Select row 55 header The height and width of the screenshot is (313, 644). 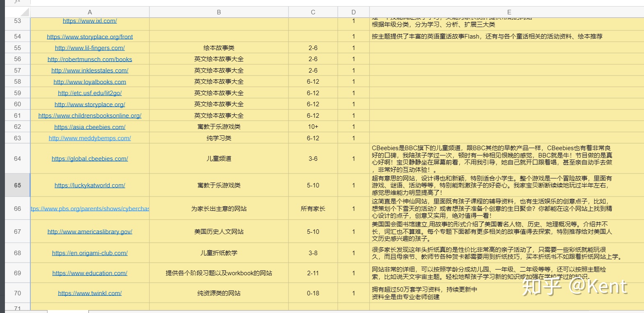[17, 48]
